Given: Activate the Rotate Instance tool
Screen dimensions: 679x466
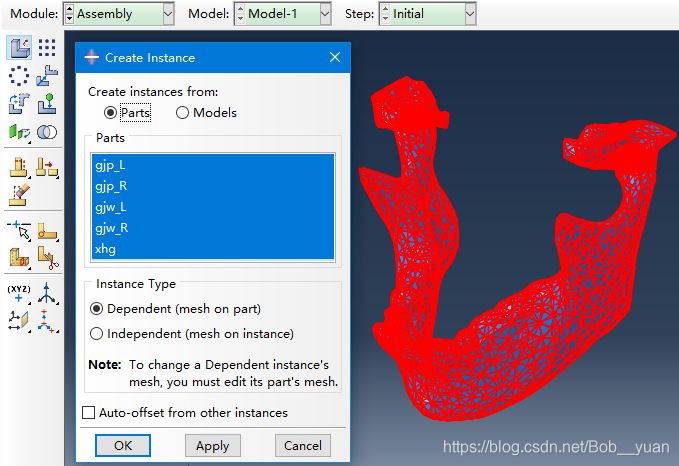Looking at the screenshot, I should [20, 104].
